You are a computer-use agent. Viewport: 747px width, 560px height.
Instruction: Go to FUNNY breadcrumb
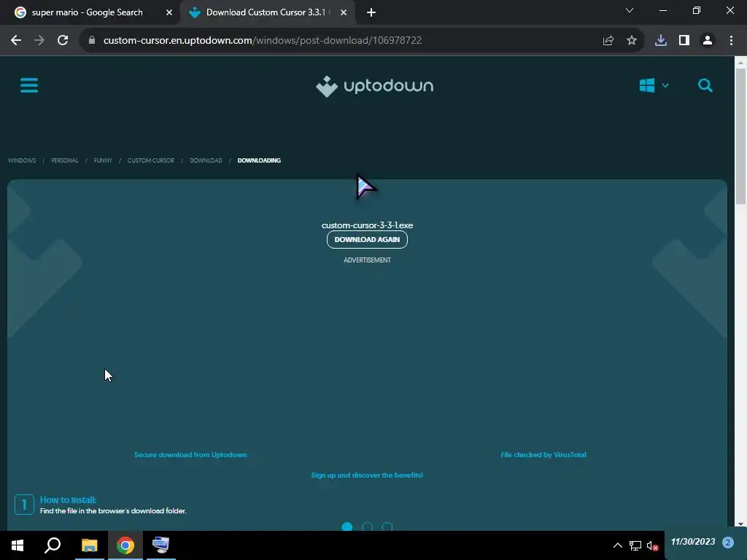pos(103,160)
